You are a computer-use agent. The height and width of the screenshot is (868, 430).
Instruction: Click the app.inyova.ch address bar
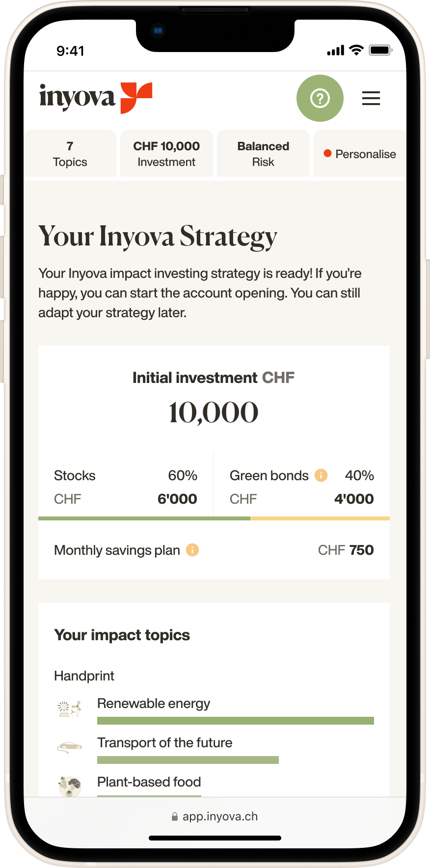point(215,816)
